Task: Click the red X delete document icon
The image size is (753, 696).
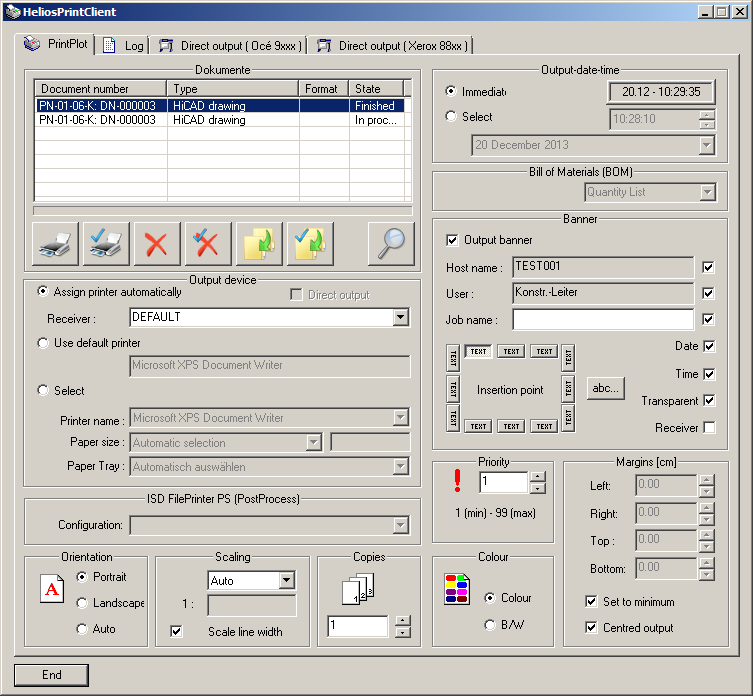Action: [157, 244]
